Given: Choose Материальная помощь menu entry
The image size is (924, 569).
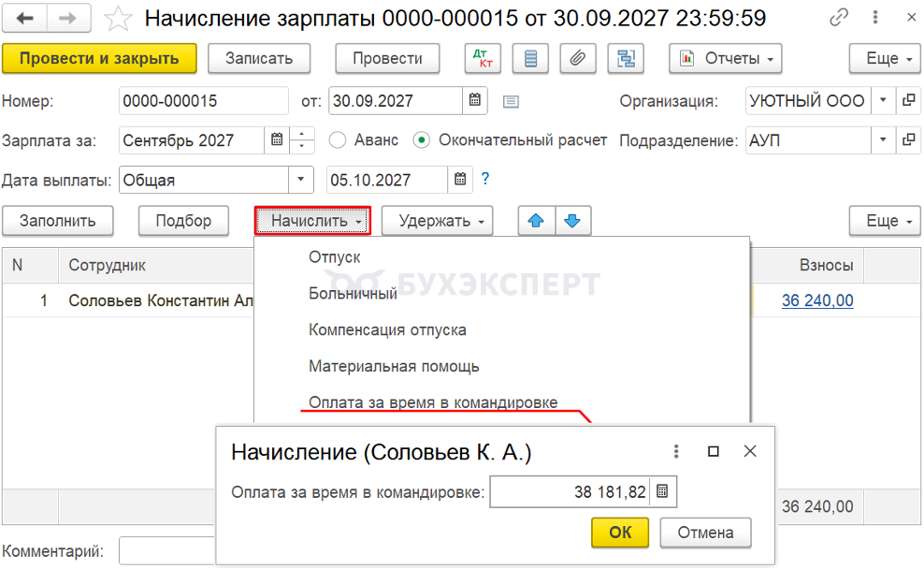Looking at the screenshot, I should 394,367.
